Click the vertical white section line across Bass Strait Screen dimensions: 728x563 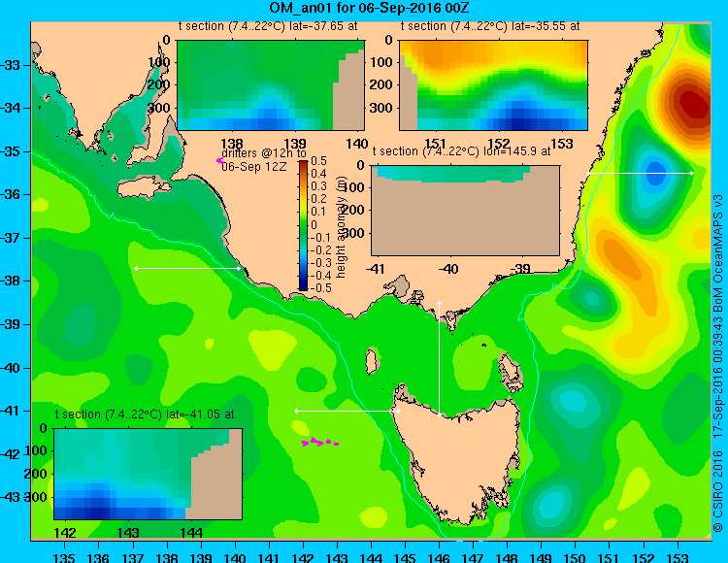pos(439,359)
